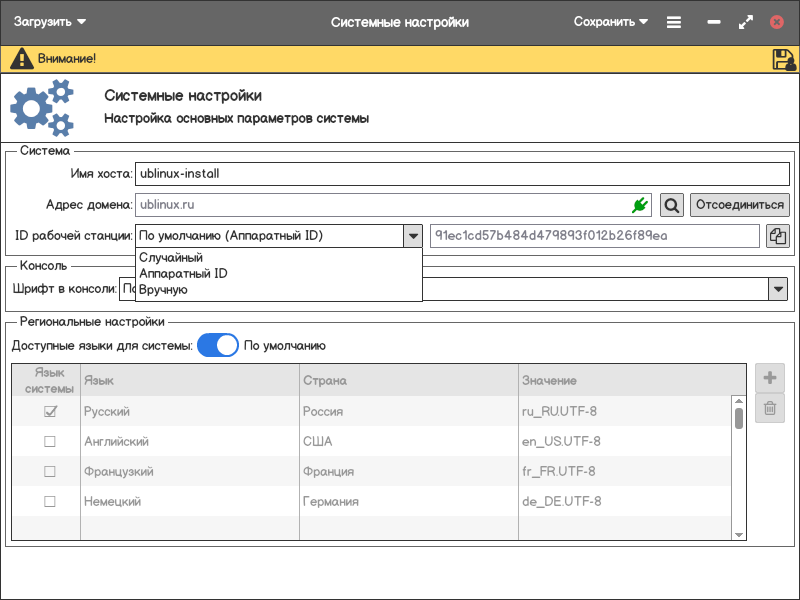Open the Загрузить dropdown menu
This screenshot has height=600, width=800.
[50, 22]
